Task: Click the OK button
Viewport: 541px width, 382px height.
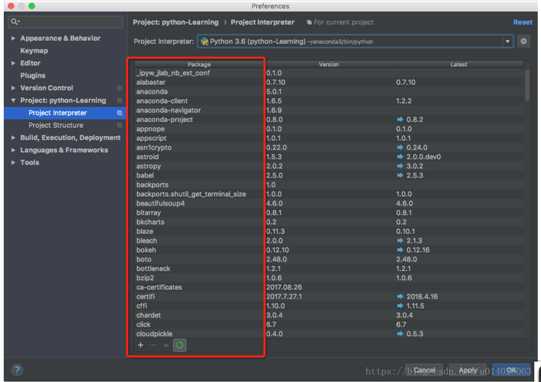Action: pyautogui.click(x=511, y=370)
